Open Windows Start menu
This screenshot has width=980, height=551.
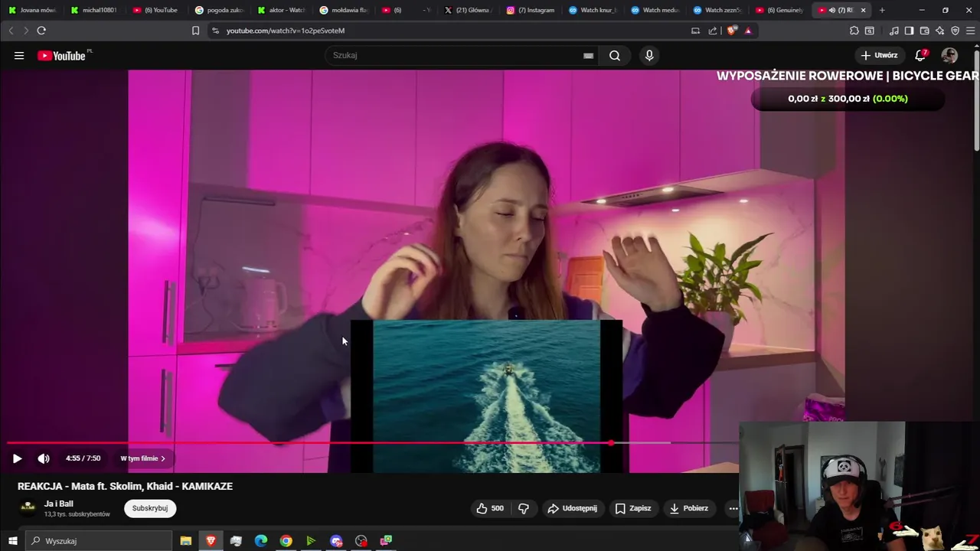12,541
